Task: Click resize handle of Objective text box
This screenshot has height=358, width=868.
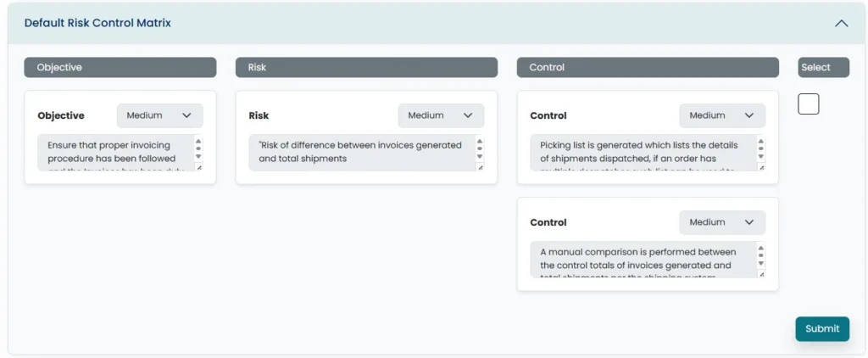Action: [x=199, y=167]
